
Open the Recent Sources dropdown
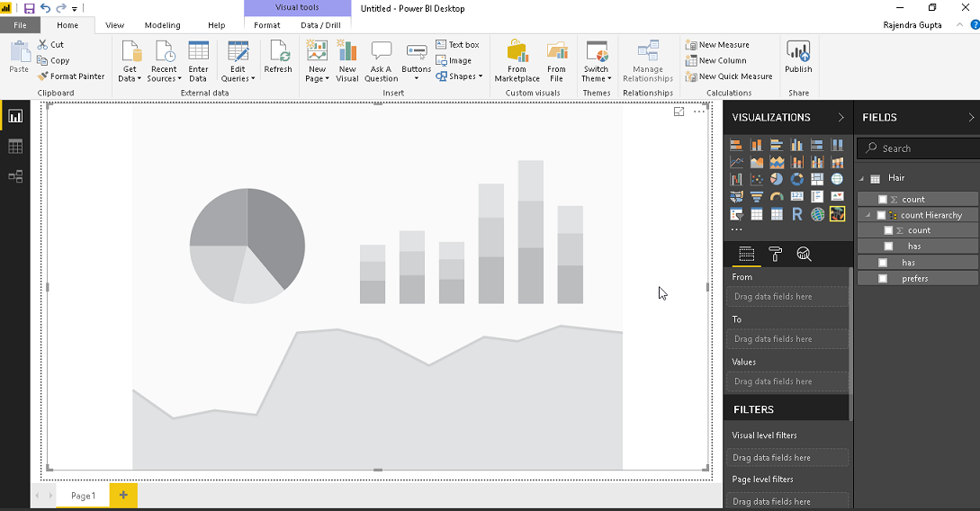(x=164, y=60)
